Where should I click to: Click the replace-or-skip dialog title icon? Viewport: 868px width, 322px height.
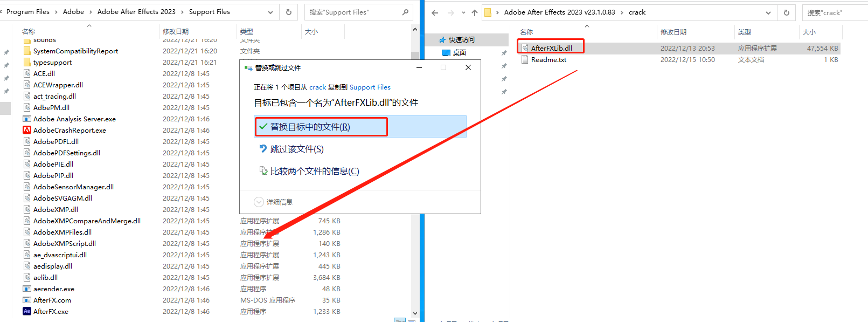click(248, 67)
